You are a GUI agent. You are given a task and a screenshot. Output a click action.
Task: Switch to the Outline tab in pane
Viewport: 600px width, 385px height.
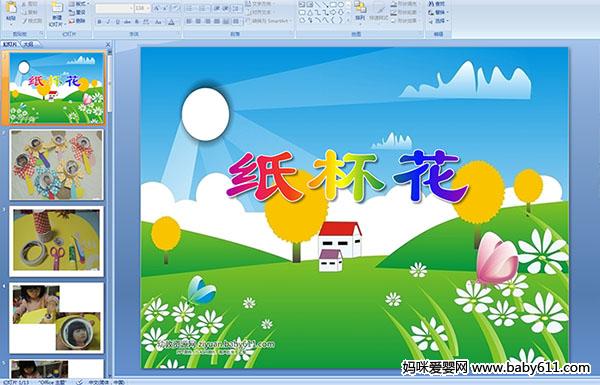tap(28, 44)
